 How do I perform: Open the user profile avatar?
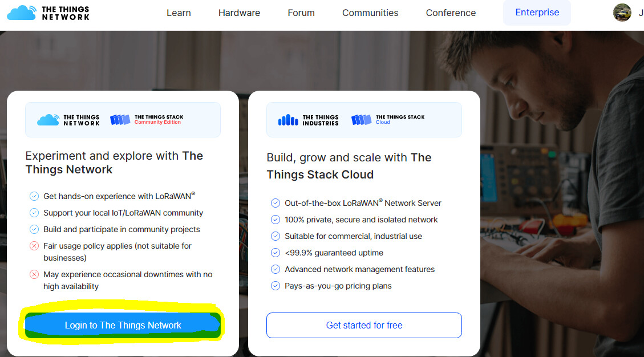[622, 13]
